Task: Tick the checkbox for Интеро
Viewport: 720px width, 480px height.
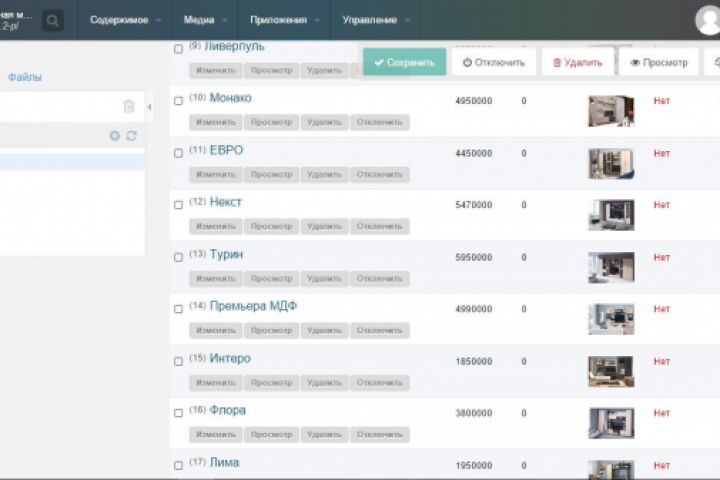Action: 179,361
